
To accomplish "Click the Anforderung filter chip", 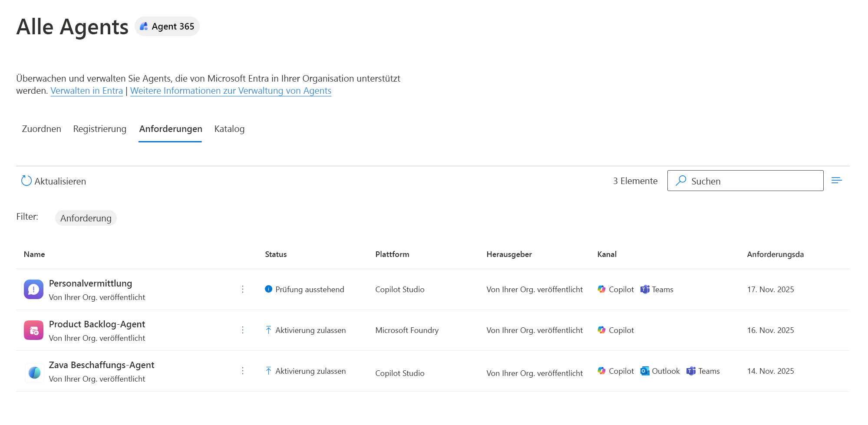I will click(x=86, y=218).
